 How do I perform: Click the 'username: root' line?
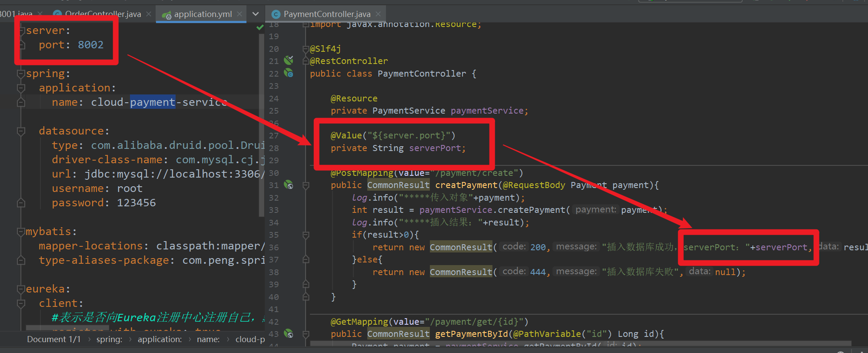(x=97, y=188)
